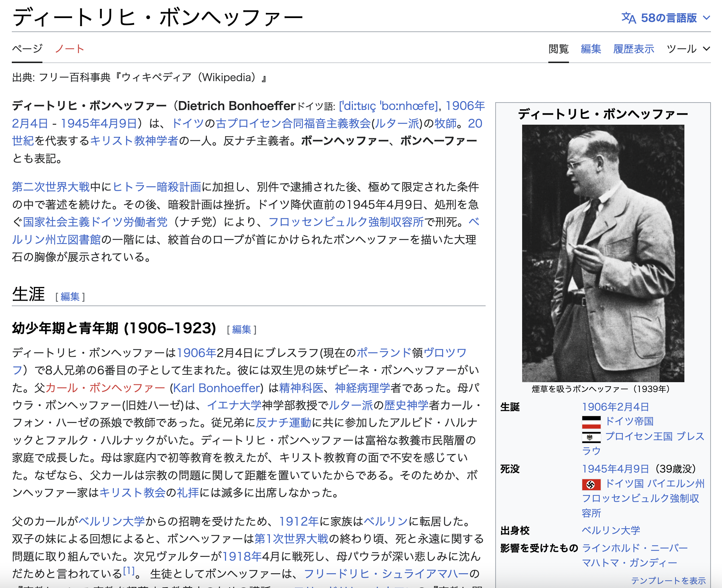Open the Karl Bonhoeffer link
This screenshot has width=722, height=588.
coord(217,388)
